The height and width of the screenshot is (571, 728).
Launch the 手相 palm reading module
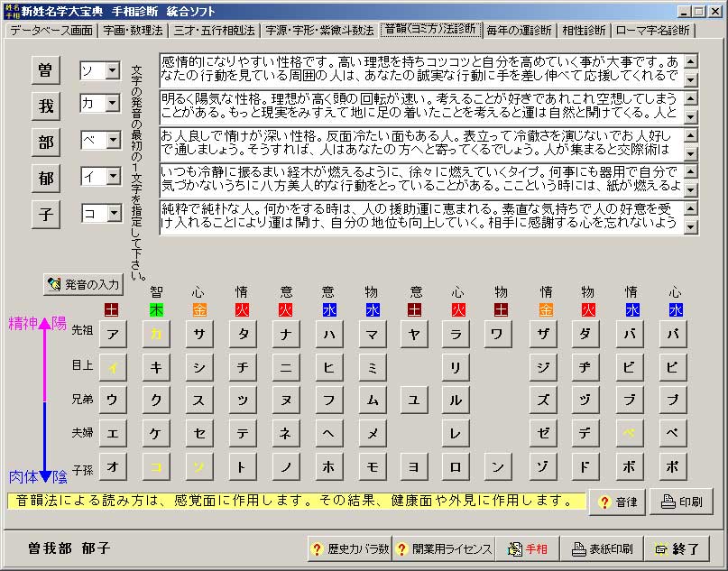point(528,548)
